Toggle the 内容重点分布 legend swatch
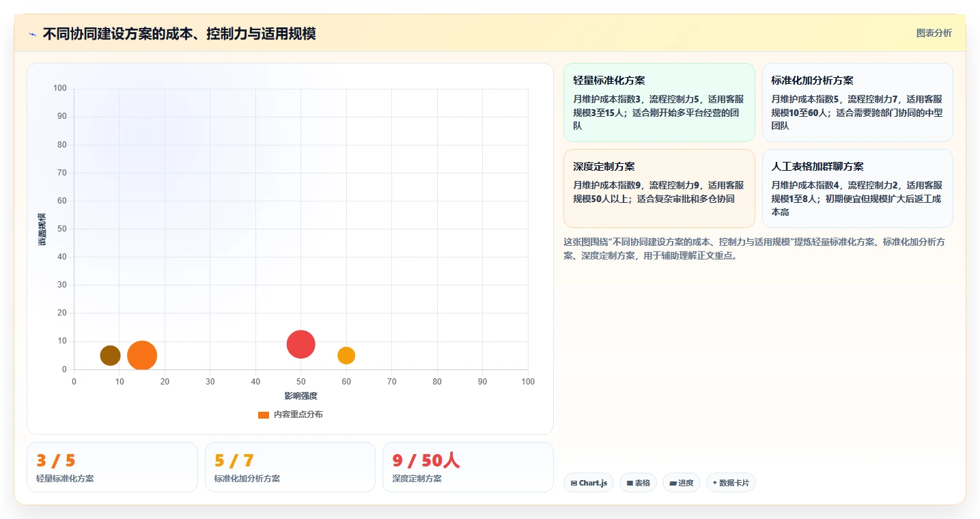Screen dimensions: 980x519 point(264,415)
